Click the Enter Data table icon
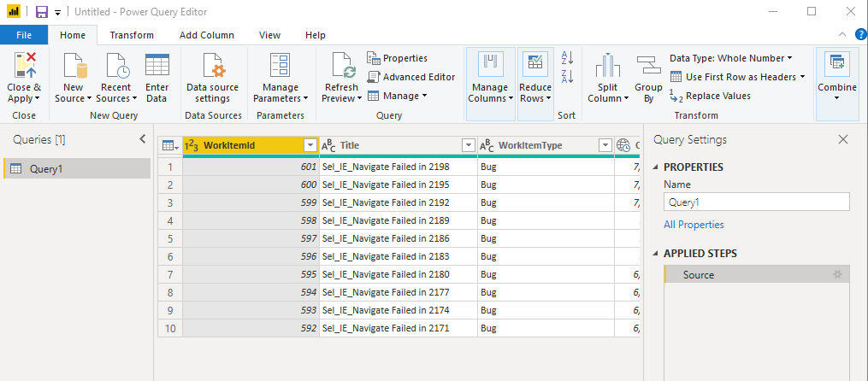 (x=157, y=65)
